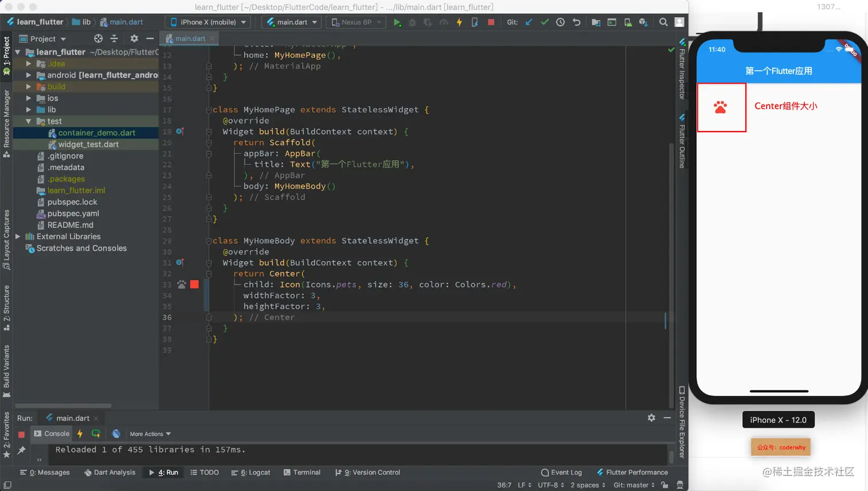Hide the Project panel with the minus icon

(150, 38)
